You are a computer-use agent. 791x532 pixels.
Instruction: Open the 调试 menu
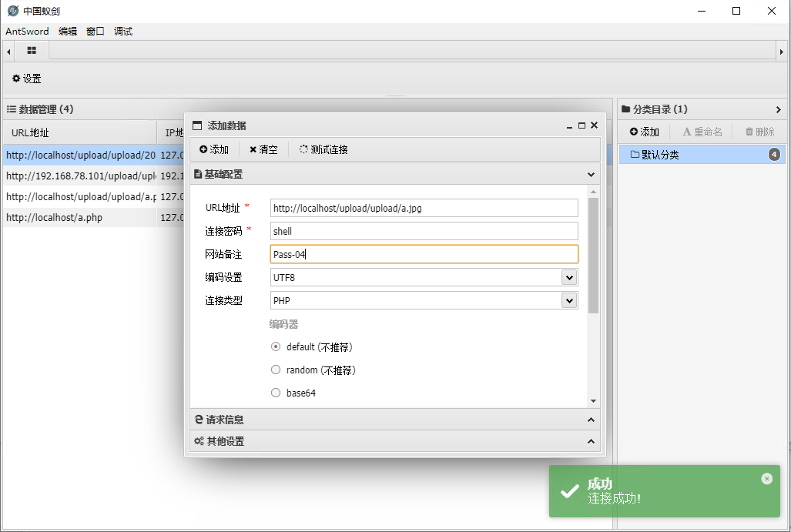tap(123, 32)
